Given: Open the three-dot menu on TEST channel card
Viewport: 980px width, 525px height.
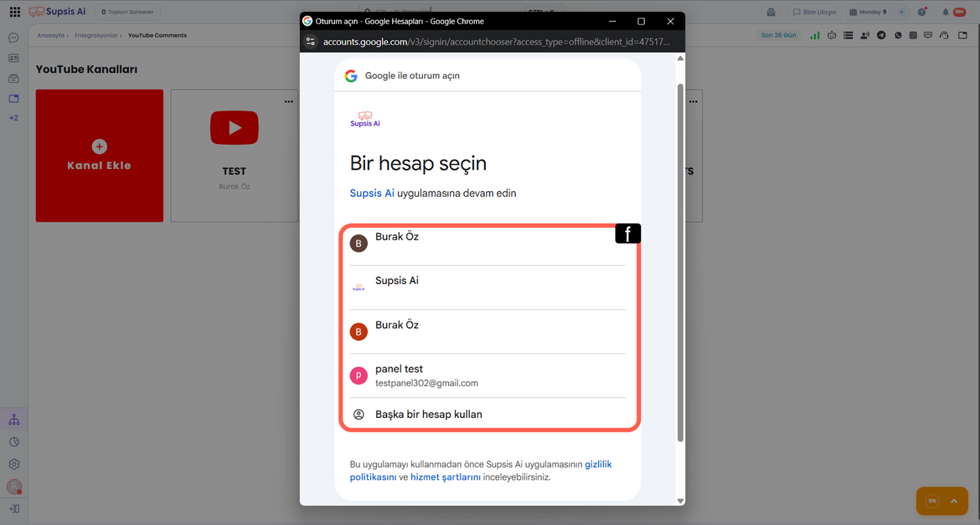Looking at the screenshot, I should (288, 102).
